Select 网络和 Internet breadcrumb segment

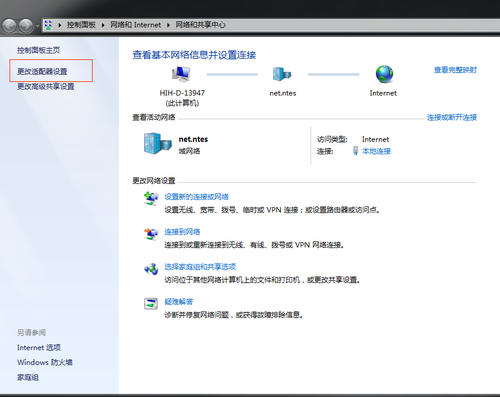point(135,25)
